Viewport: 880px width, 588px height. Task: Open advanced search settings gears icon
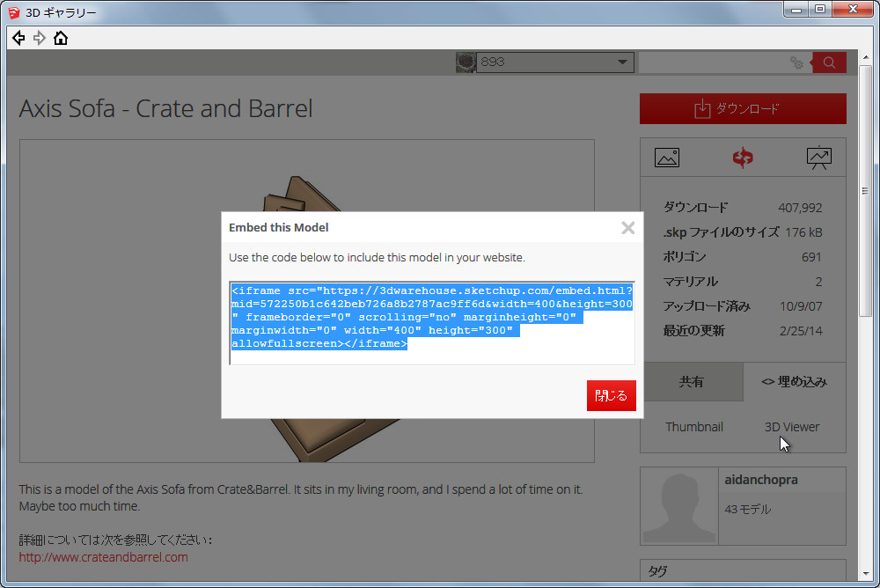coord(797,62)
